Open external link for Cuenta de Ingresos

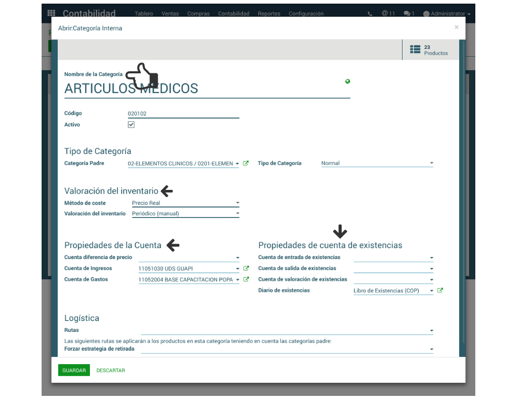pos(246,269)
